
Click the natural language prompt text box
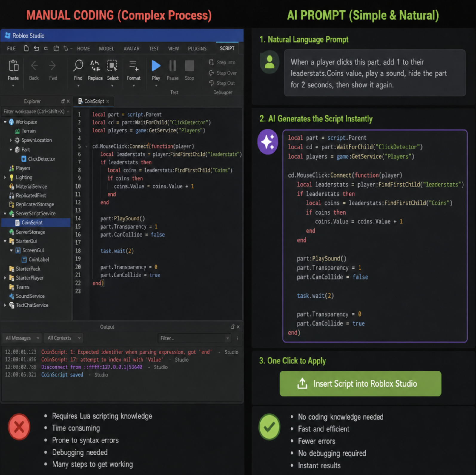pyautogui.click(x=374, y=73)
